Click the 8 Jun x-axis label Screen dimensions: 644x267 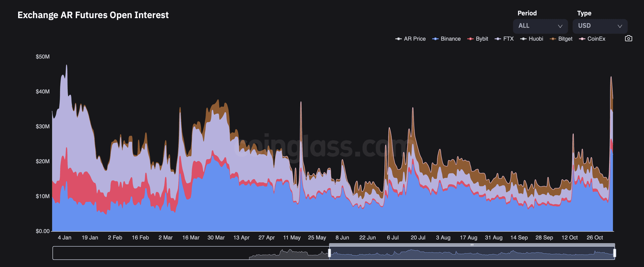coord(342,237)
